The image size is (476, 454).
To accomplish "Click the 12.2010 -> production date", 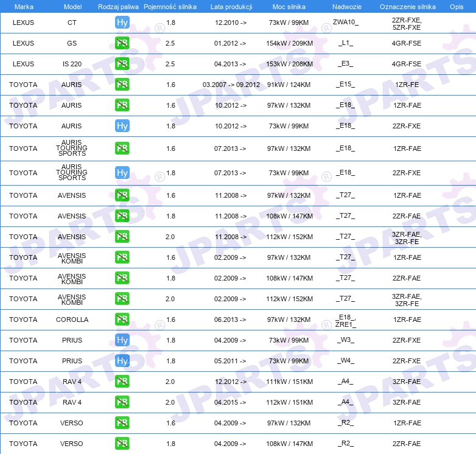I will [231, 23].
